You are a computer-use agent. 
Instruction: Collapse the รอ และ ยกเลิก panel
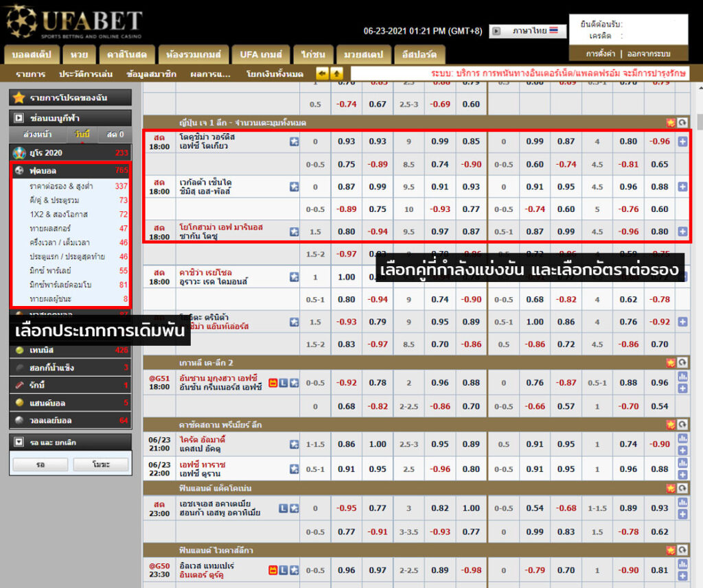[19, 441]
